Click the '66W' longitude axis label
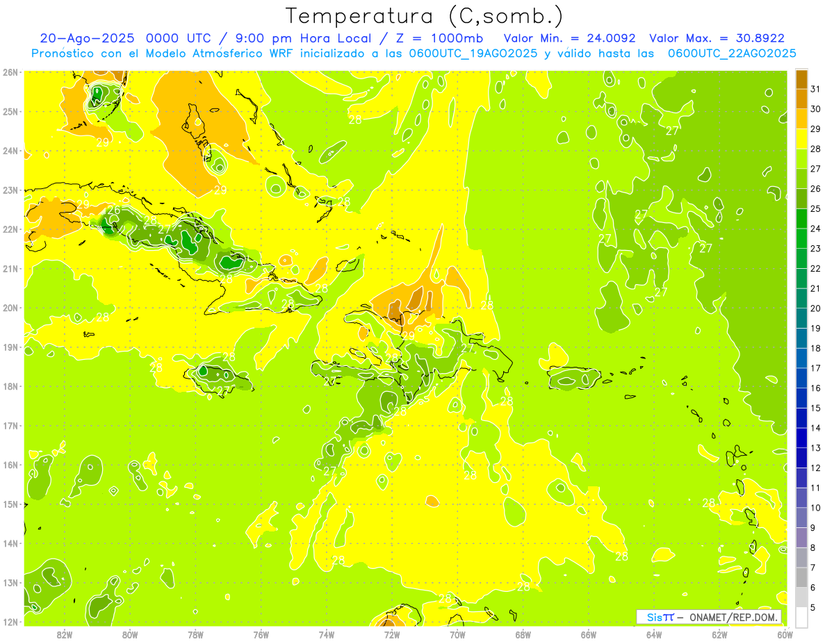Screen dimensions: 834x644 click(x=588, y=634)
